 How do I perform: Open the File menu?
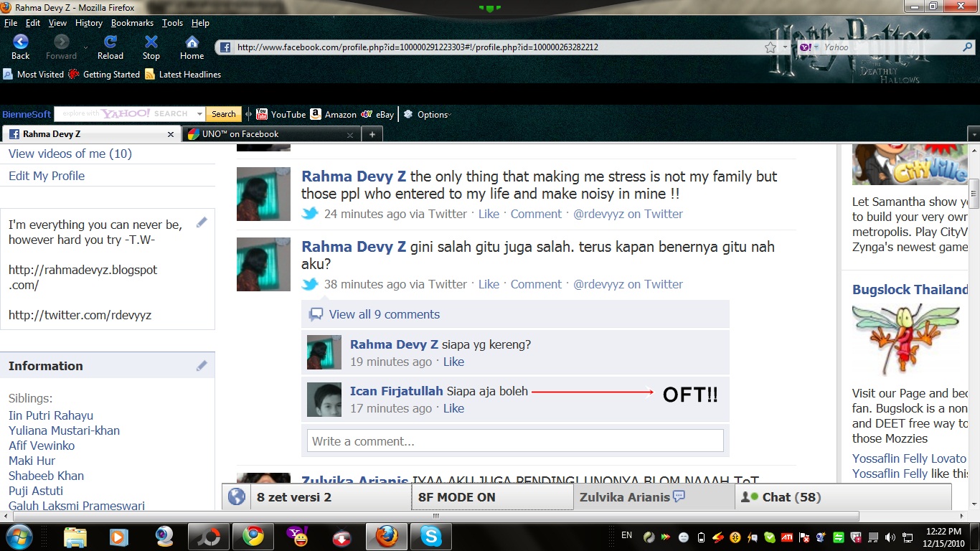pyautogui.click(x=11, y=23)
